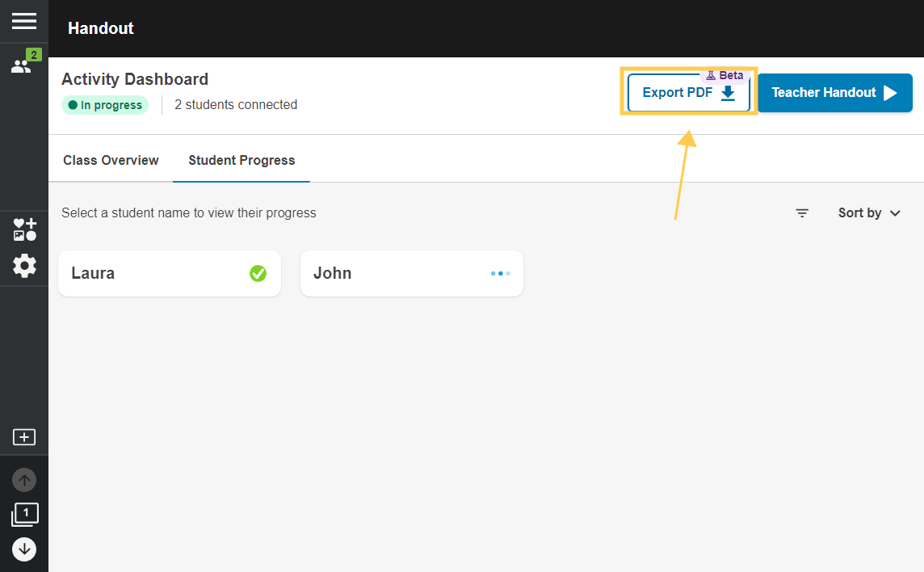Open the hamburger menu
Viewport: 924px width, 572px height.
(x=24, y=21)
